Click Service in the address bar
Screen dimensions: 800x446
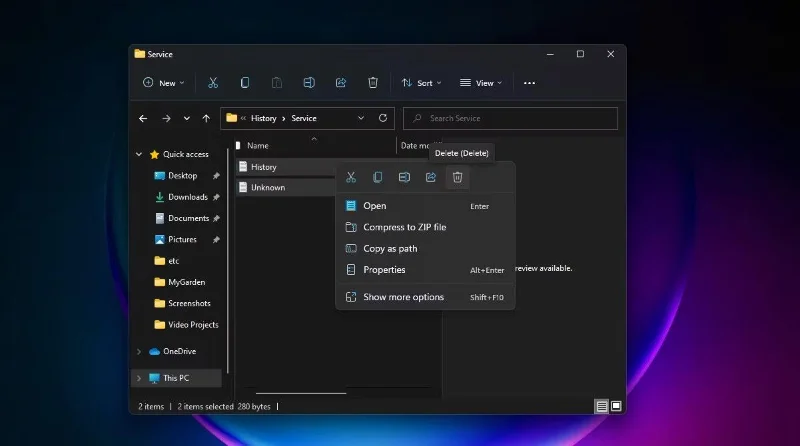304,118
